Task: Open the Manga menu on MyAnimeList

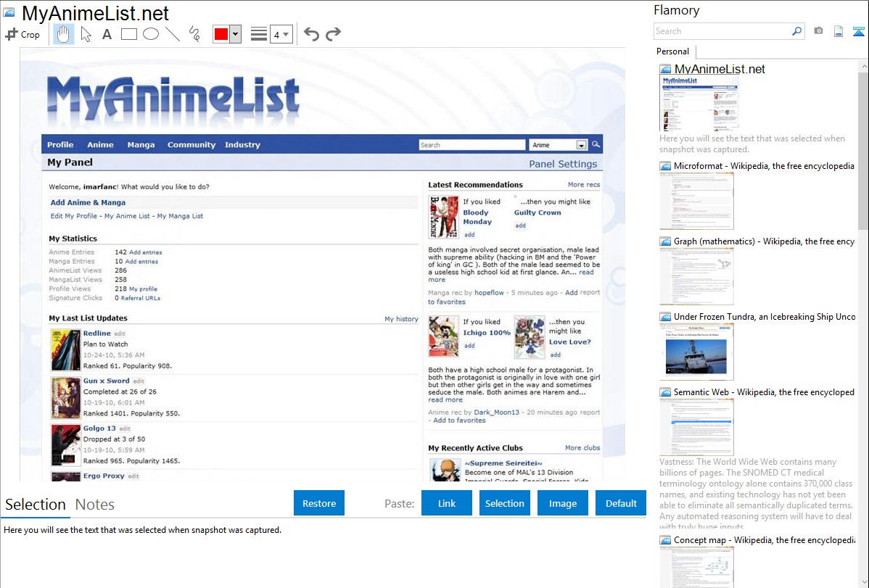Action: click(x=141, y=145)
